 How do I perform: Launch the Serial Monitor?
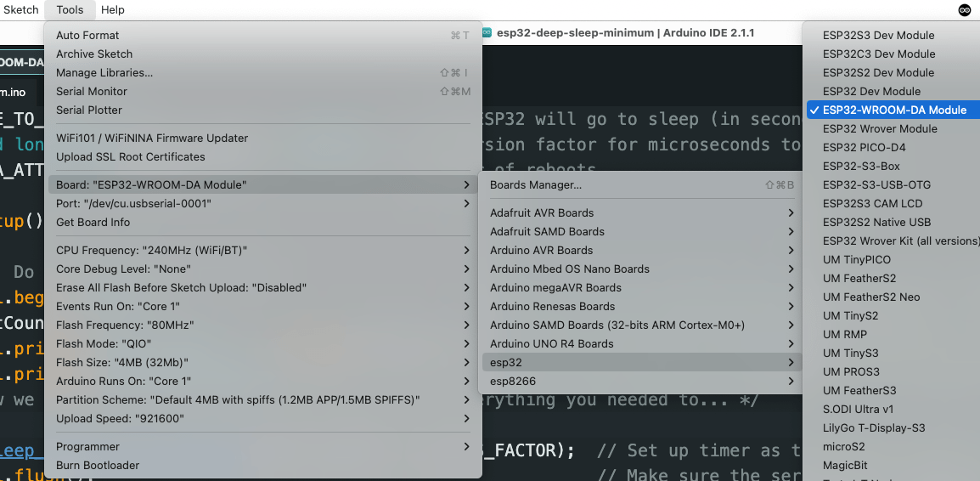[x=263, y=92]
